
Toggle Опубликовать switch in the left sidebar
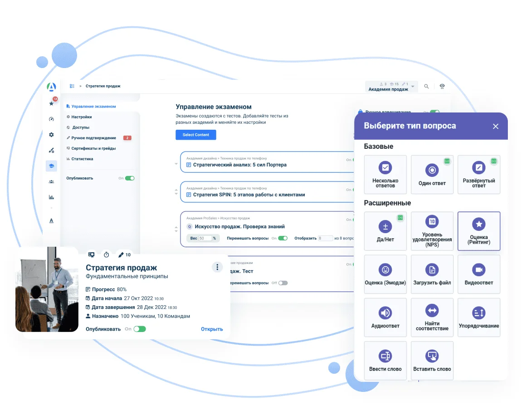coord(130,178)
